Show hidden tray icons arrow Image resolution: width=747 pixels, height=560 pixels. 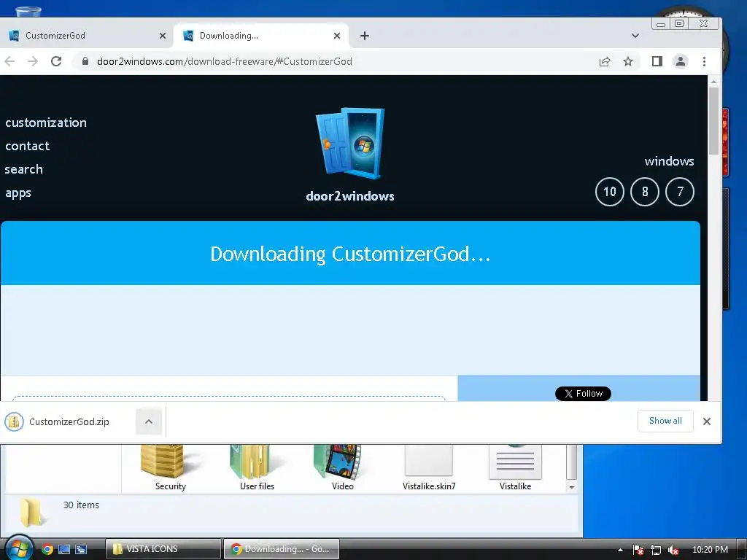click(x=620, y=550)
